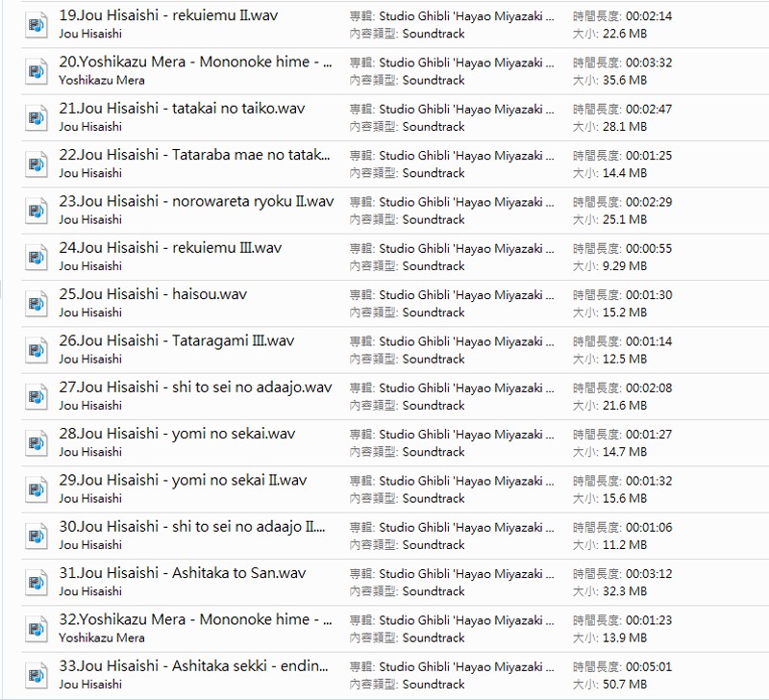
Task: Click the file icon for 28 yomi no sekai.wav
Action: [37, 443]
